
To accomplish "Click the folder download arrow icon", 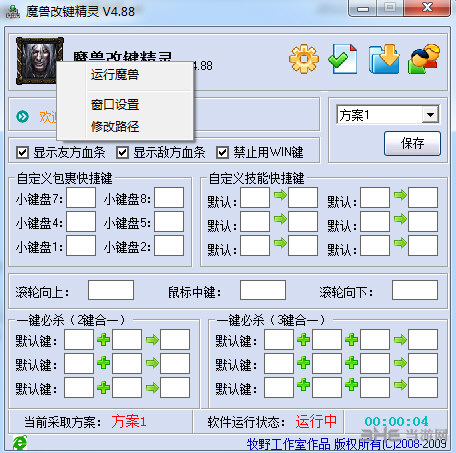I will pos(384,59).
